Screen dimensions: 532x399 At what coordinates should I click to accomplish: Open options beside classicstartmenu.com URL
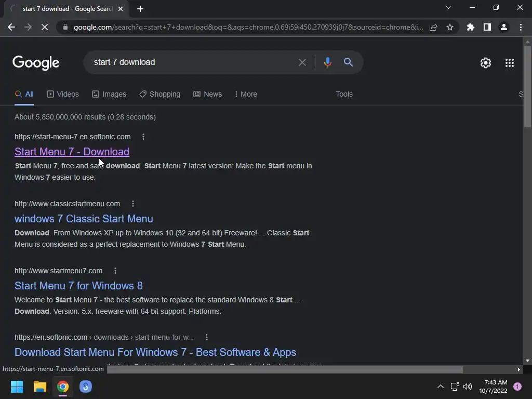pos(132,204)
